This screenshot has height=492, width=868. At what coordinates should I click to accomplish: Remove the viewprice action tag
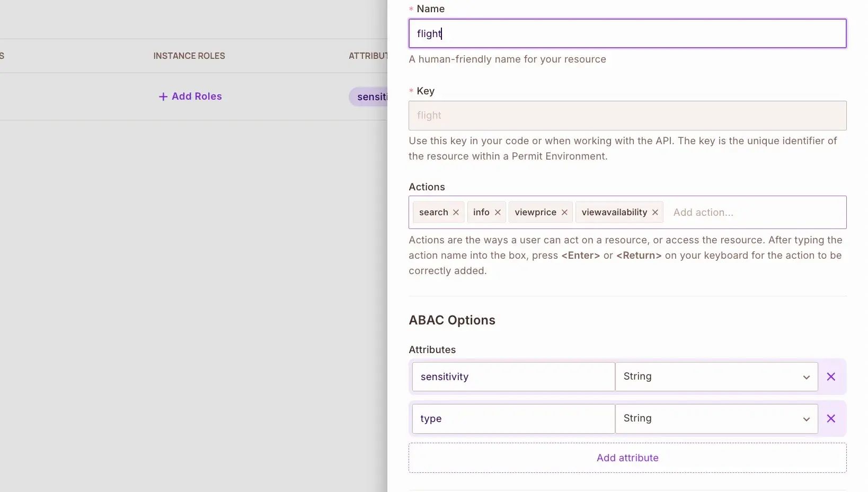[564, 212]
